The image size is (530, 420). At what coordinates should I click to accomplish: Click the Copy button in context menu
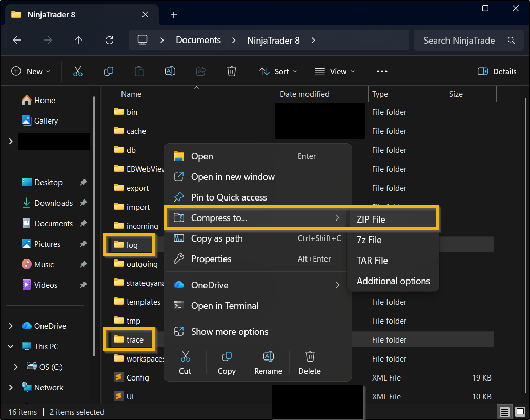tap(227, 363)
